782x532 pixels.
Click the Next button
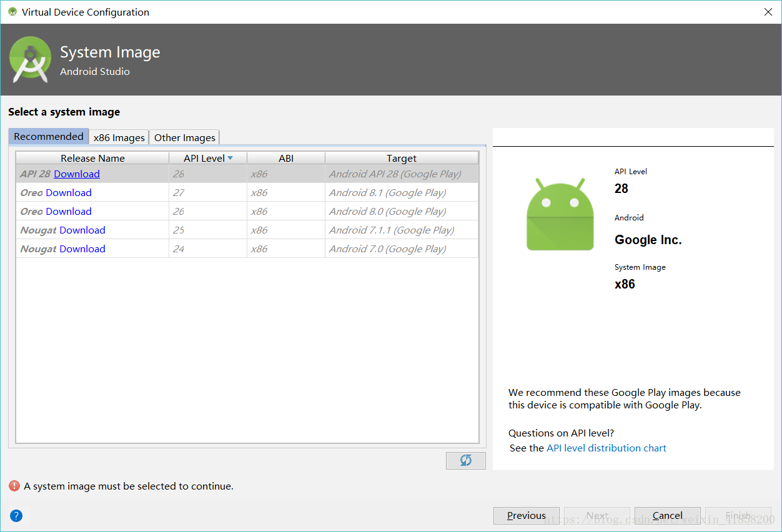[597, 515]
